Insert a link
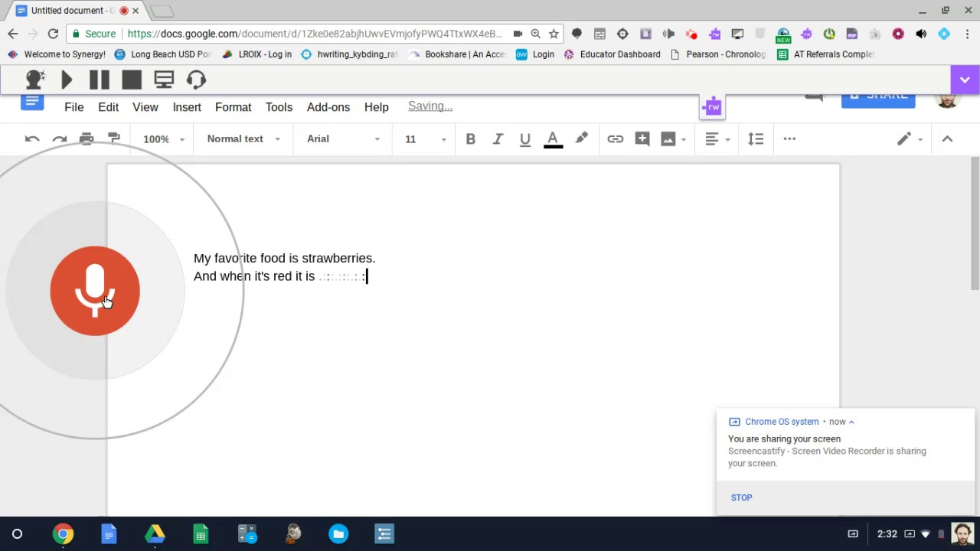Screen dimensions: 980x551 pos(615,139)
